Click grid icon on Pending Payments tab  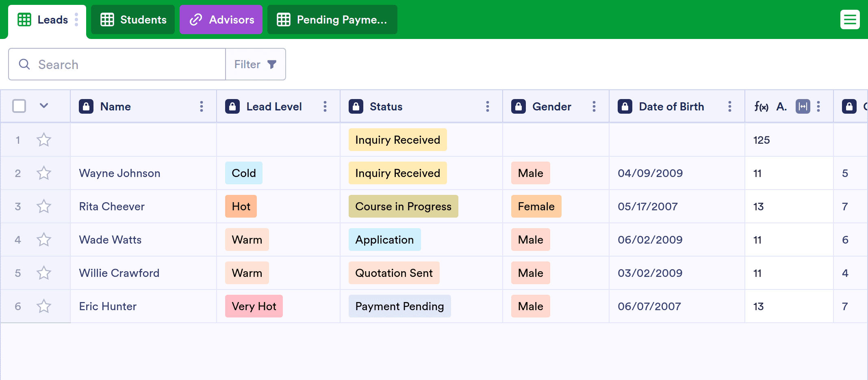pos(284,19)
